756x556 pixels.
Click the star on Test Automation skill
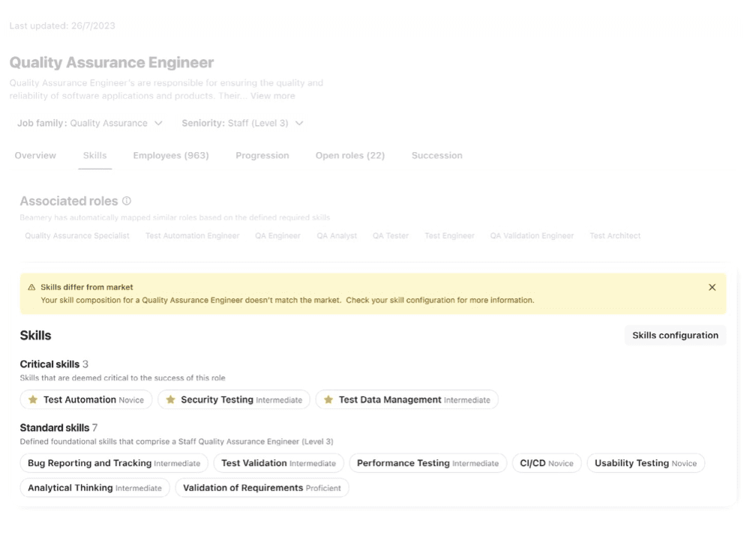click(x=33, y=399)
